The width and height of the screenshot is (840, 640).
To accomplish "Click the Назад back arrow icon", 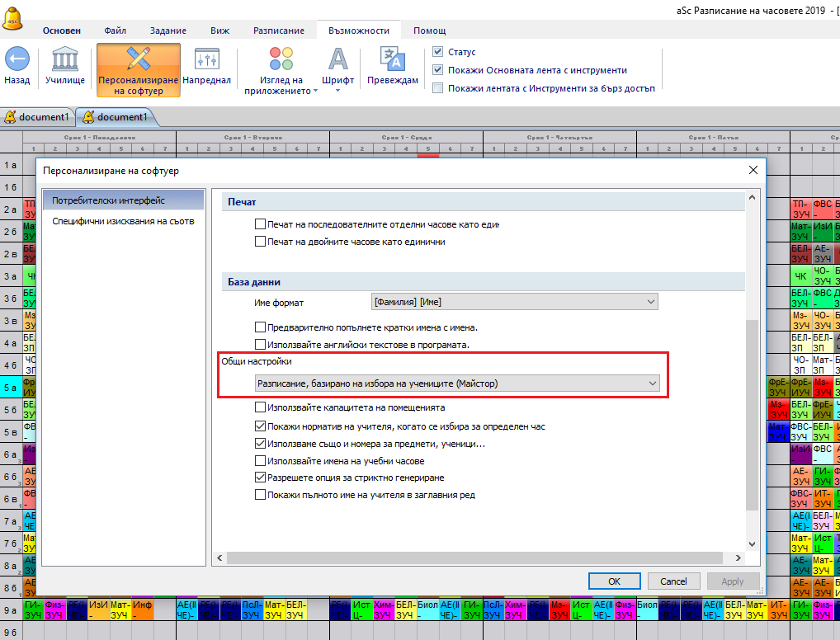I will point(17,59).
